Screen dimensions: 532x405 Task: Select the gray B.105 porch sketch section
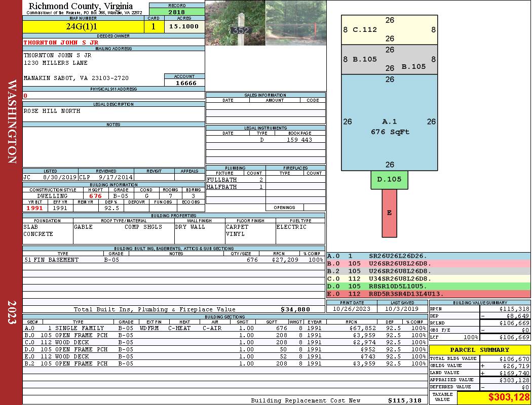pyautogui.click(x=390, y=60)
